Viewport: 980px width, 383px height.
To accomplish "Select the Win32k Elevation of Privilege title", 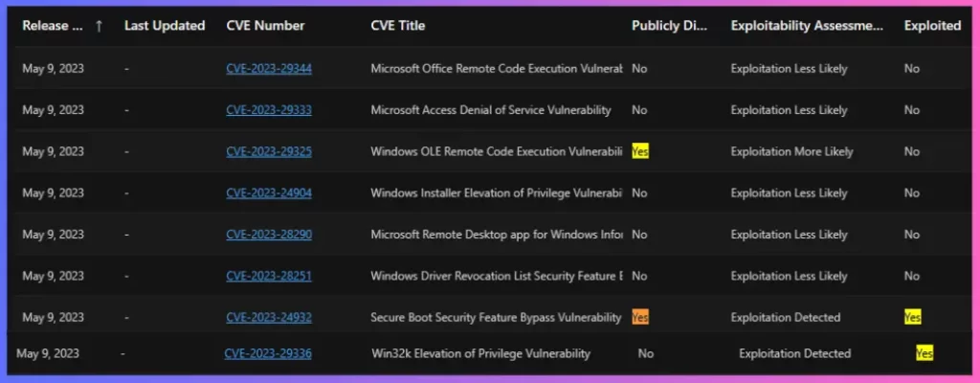I will click(x=480, y=353).
